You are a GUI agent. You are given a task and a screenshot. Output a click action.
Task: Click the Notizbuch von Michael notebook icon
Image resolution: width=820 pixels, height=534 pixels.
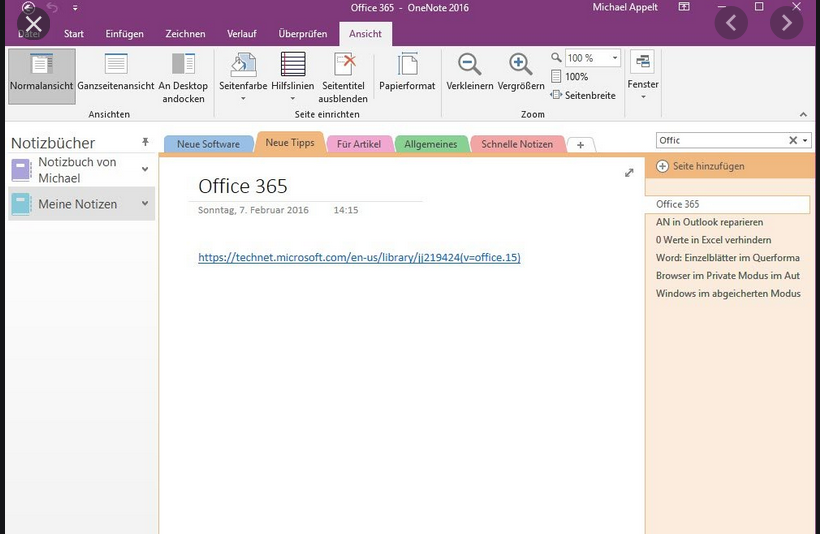21,170
